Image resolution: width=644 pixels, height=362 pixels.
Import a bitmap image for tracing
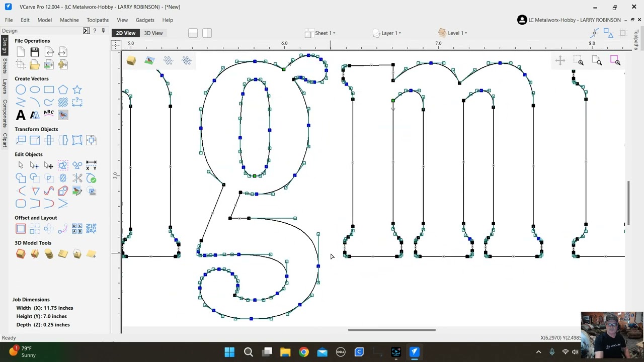(49, 64)
